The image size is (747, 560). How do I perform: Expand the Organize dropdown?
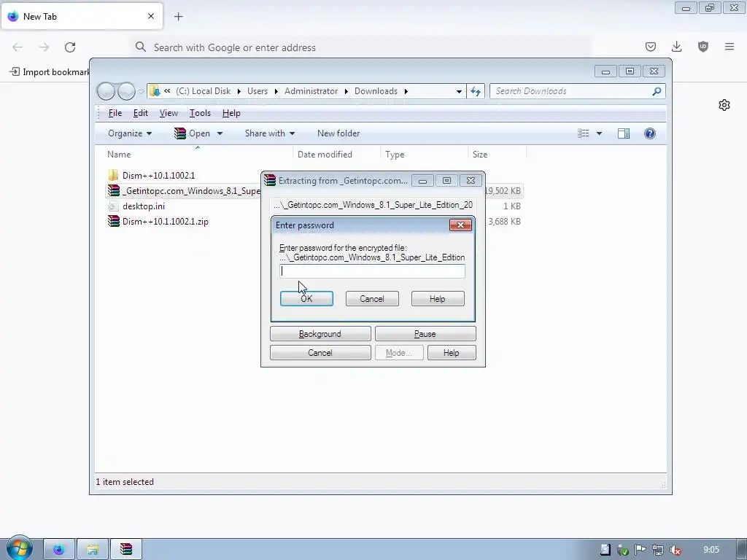click(x=130, y=133)
